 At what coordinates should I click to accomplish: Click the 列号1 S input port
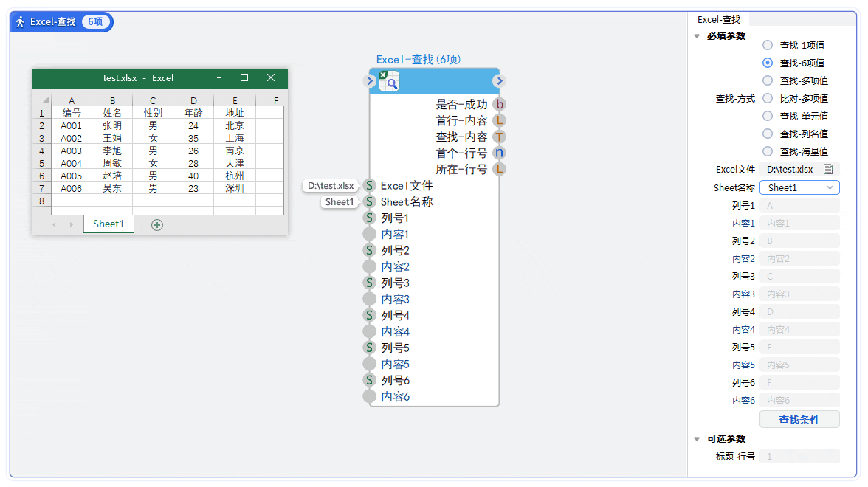(370, 218)
